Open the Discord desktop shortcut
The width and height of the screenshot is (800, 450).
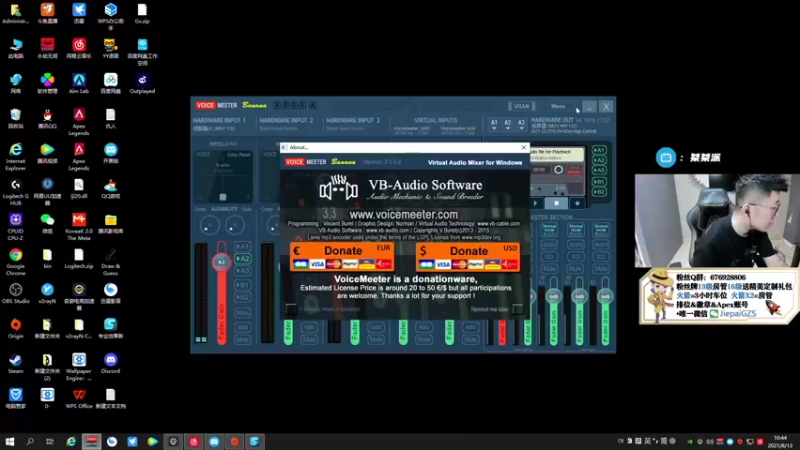click(x=110, y=363)
